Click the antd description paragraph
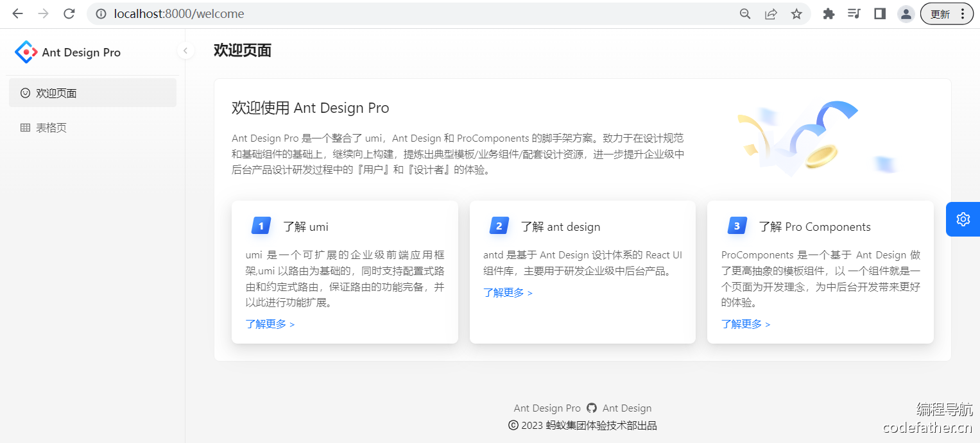The height and width of the screenshot is (443, 980). coord(583,263)
